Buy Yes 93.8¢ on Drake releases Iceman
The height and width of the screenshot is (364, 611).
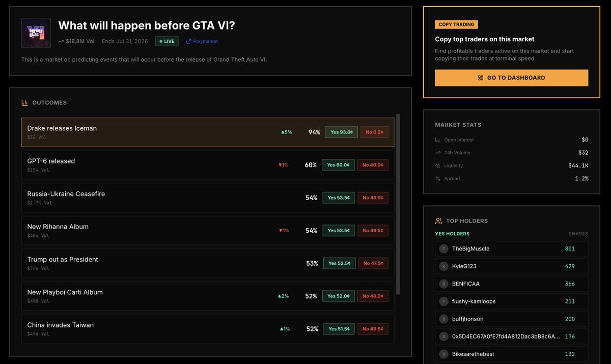pos(342,132)
